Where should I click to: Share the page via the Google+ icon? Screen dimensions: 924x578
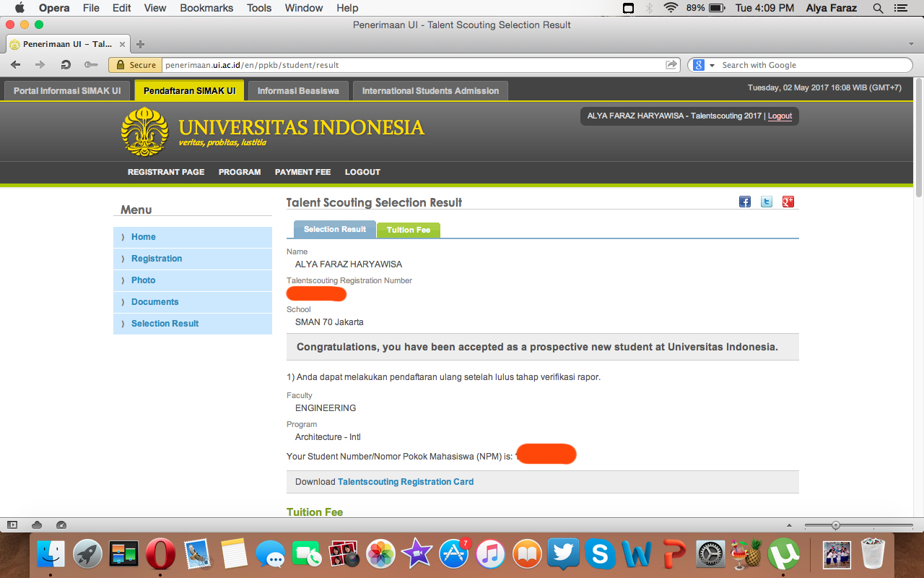[x=788, y=202]
